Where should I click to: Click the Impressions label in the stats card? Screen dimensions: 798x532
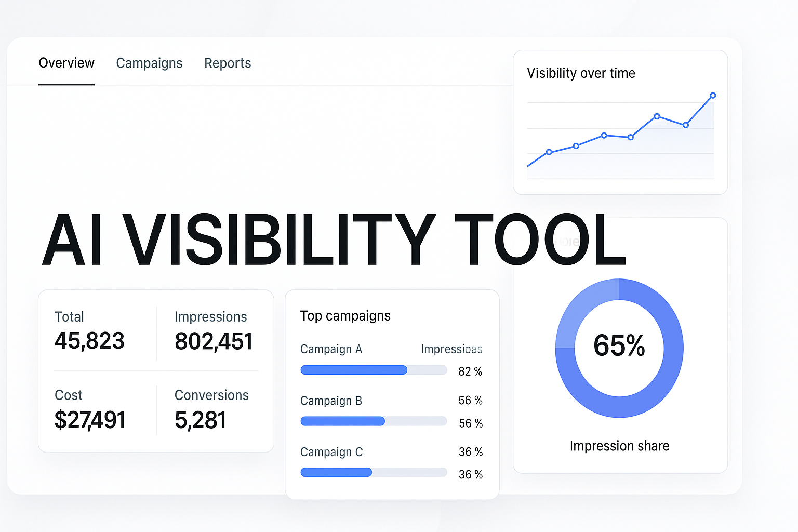(x=210, y=317)
